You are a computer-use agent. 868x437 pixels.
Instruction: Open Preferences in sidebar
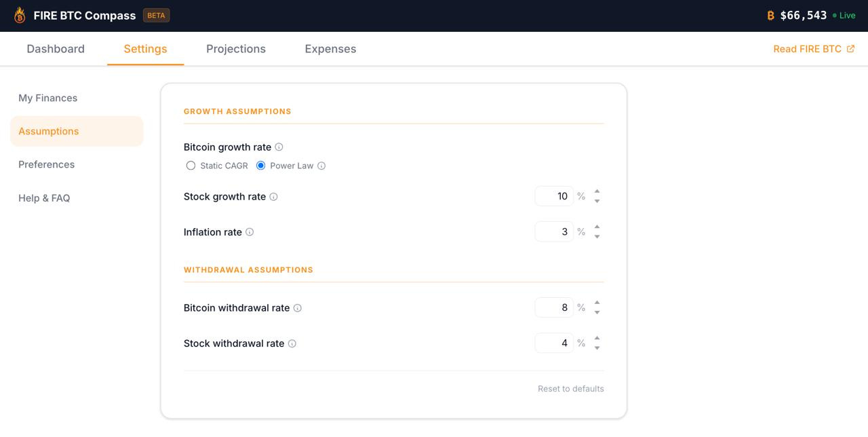[77, 164]
